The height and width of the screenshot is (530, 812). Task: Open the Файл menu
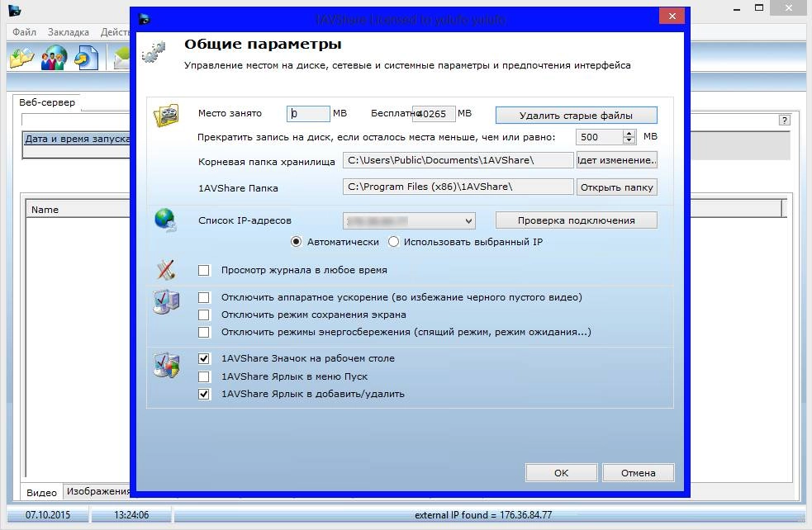[24, 32]
